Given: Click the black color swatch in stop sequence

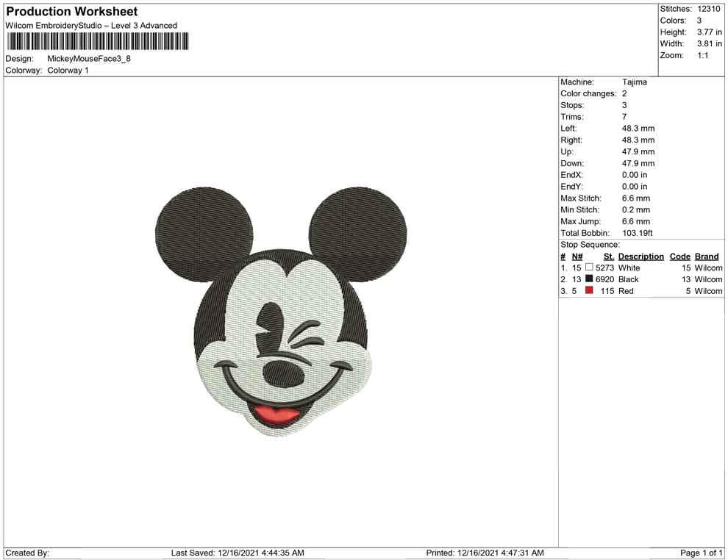Looking at the screenshot, I should point(589,279).
